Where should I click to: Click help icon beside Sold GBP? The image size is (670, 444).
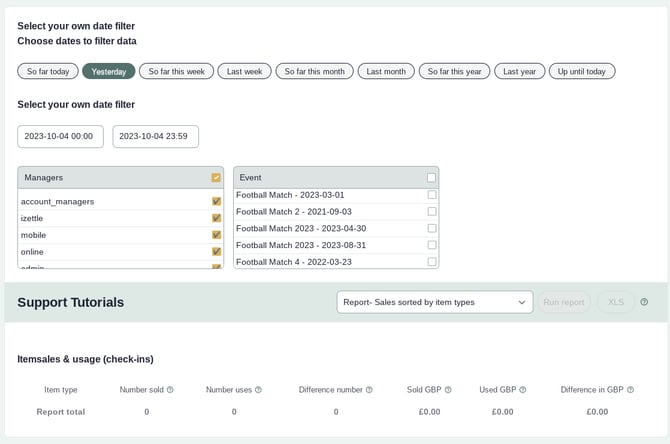(448, 390)
